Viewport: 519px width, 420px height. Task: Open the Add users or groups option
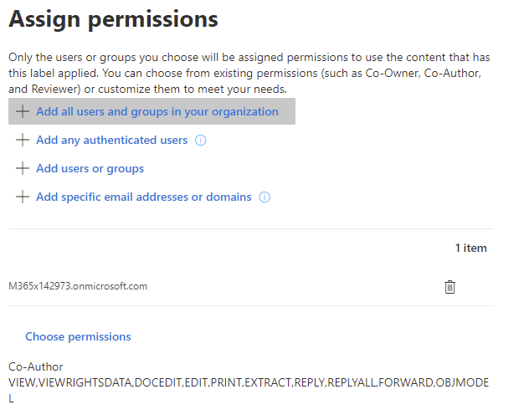click(90, 168)
